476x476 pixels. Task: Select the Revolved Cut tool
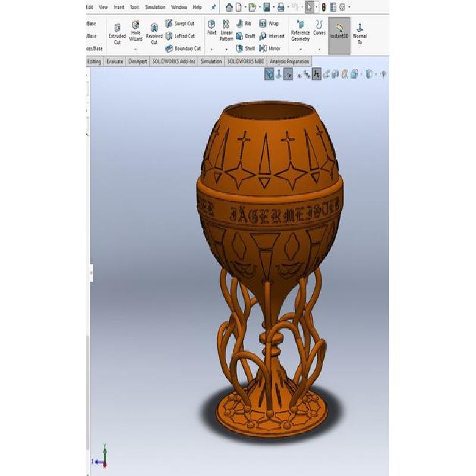(x=154, y=34)
